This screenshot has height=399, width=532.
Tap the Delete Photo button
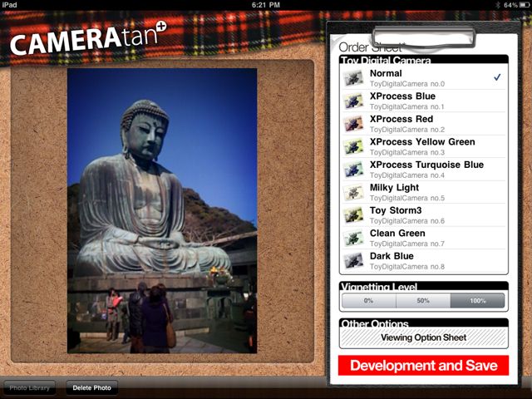92,388
